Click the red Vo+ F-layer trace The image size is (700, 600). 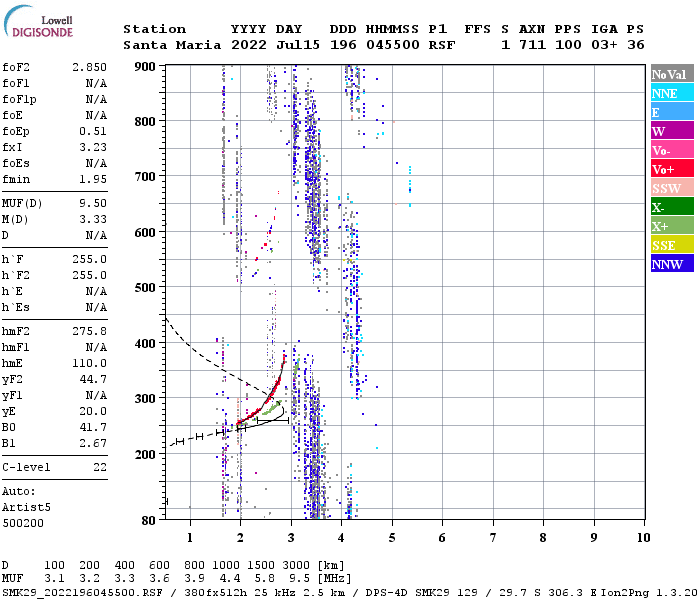point(270,397)
